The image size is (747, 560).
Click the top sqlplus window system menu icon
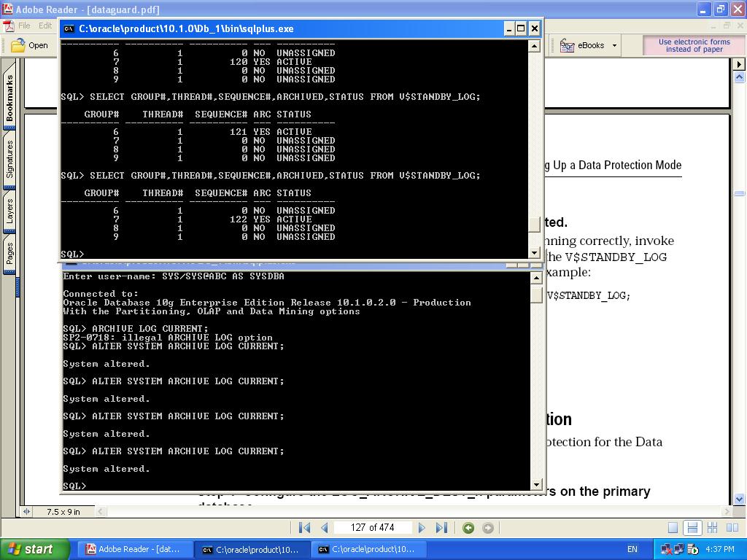[69, 28]
